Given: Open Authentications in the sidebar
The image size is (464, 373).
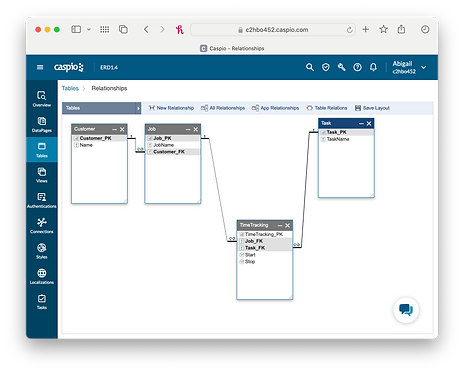Looking at the screenshot, I should 42,200.
